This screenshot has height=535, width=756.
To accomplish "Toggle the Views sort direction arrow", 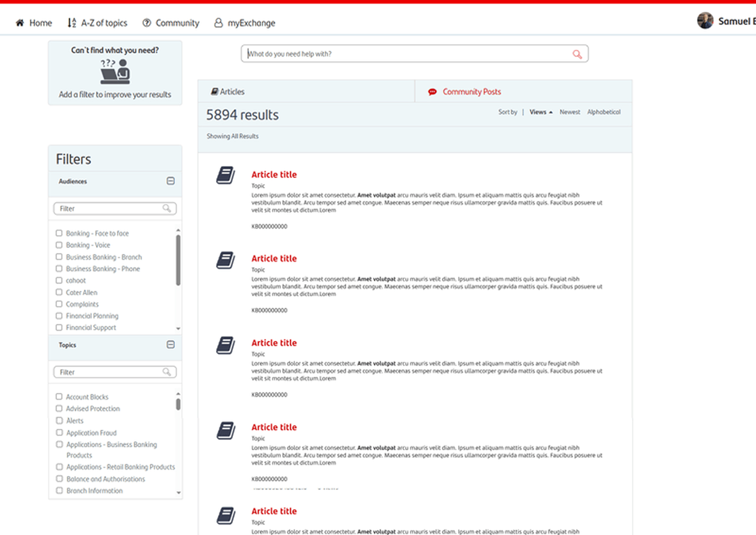I will pos(550,112).
